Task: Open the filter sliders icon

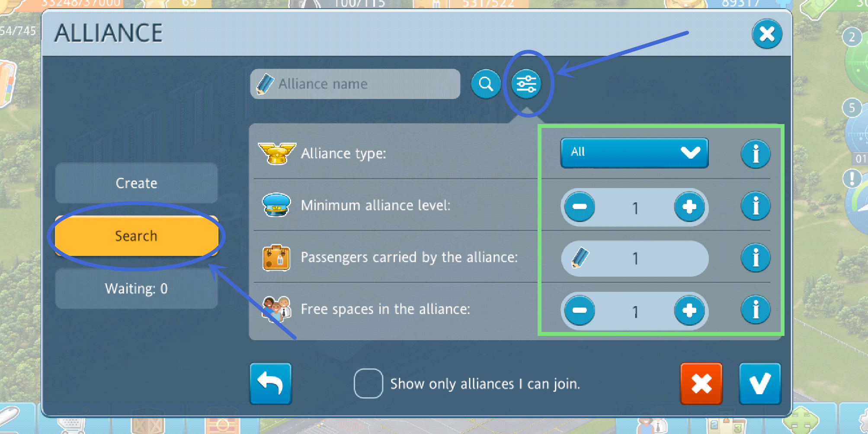Action: [526, 84]
